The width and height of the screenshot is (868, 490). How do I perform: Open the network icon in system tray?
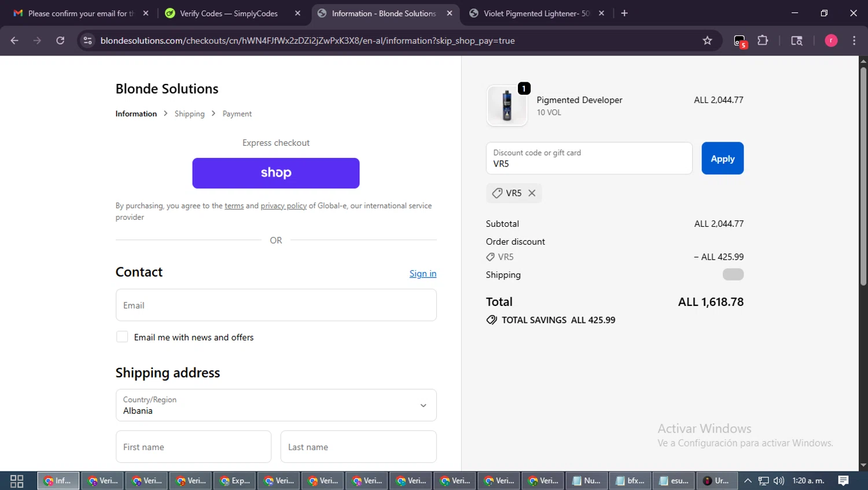point(764,481)
